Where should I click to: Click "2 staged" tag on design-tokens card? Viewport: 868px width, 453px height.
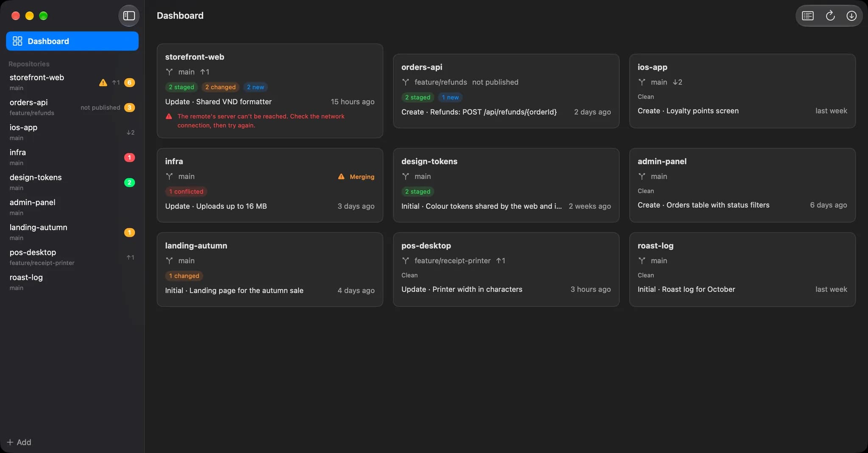click(417, 192)
